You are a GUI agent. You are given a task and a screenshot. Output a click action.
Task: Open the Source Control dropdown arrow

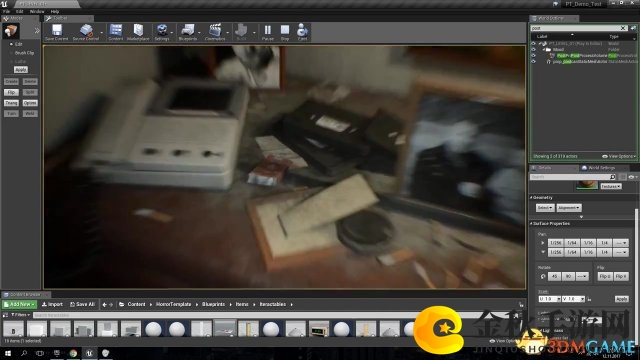pyautogui.click(x=102, y=33)
